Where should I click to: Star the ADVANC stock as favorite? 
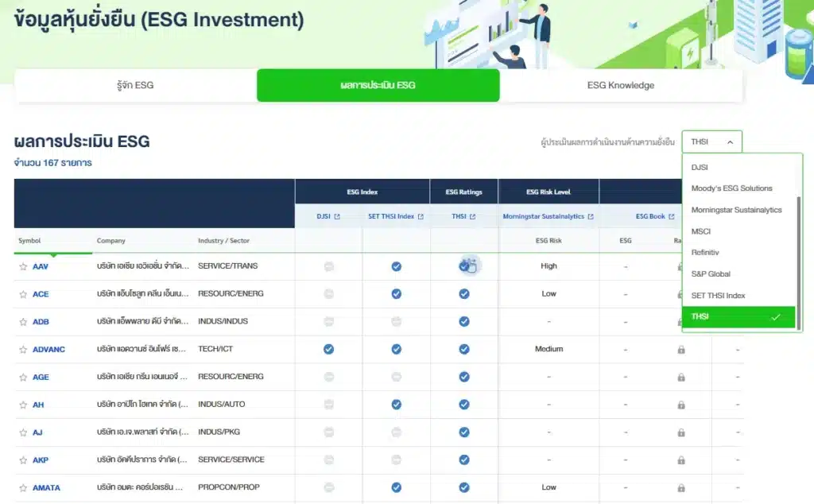23,349
